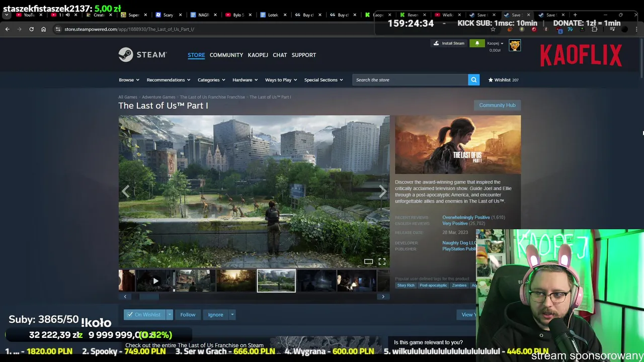Select the dark blue screenshot thumbnail
The height and width of the screenshot is (362, 644).
pyautogui.click(x=316, y=281)
